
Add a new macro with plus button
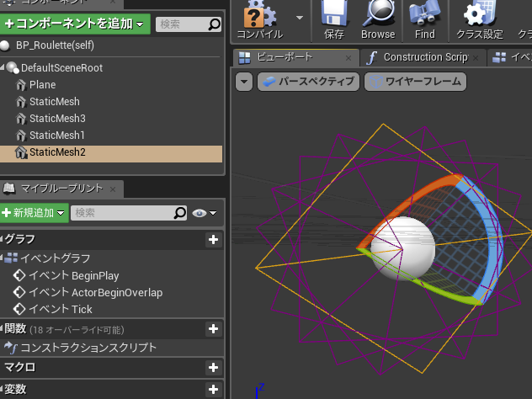coord(214,368)
